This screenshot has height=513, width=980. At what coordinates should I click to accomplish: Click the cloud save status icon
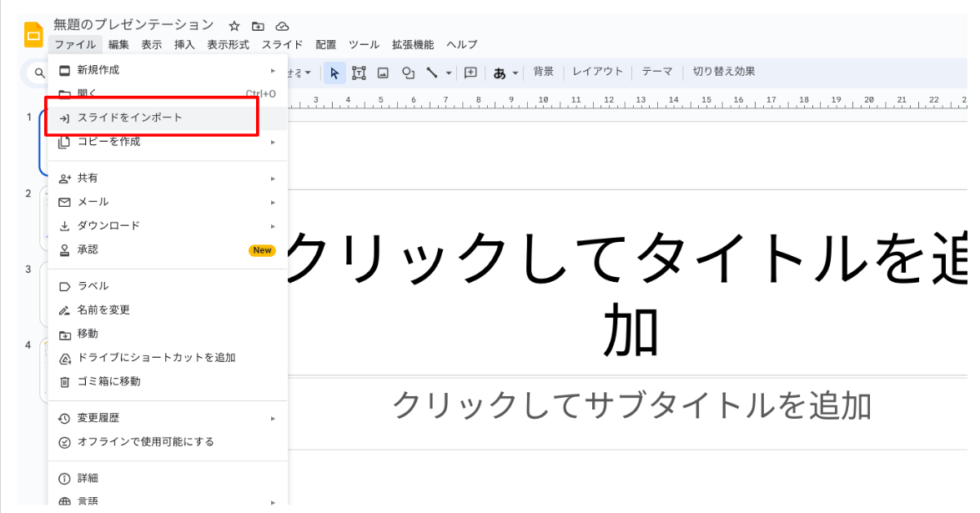(x=283, y=26)
